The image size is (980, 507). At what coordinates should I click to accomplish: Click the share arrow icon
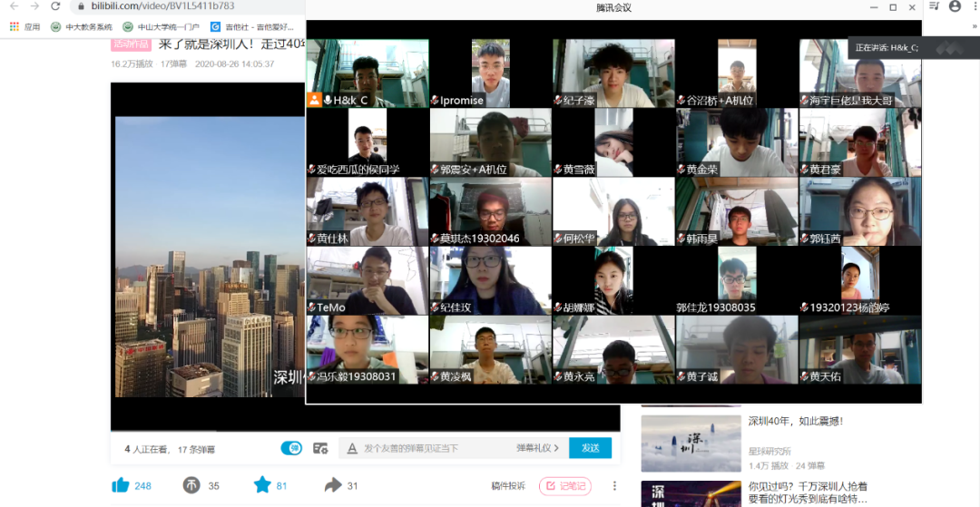(333, 485)
